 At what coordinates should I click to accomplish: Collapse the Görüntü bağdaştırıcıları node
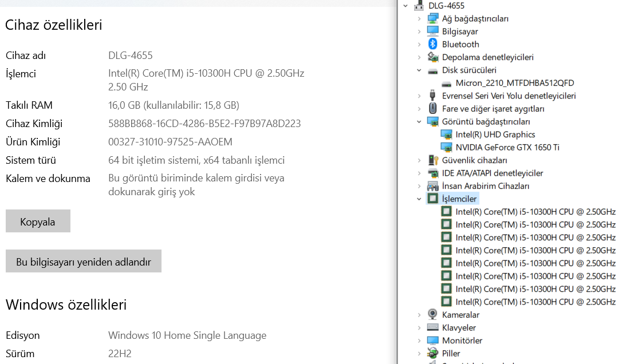(x=420, y=121)
